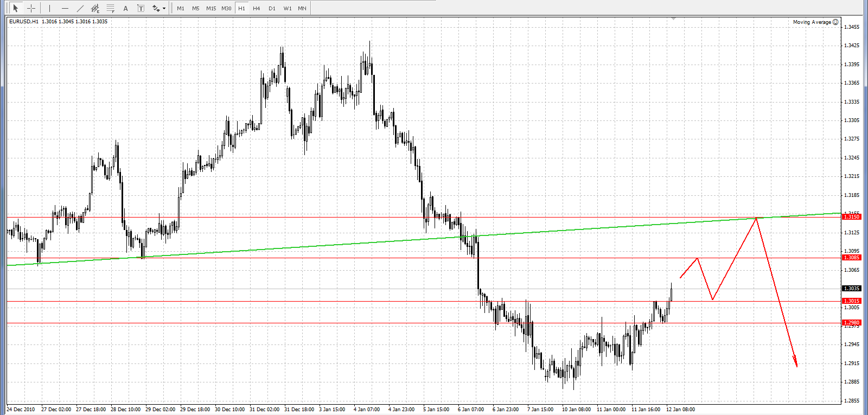Screen dimensions: 868x415
Task: Click the 31 Dec 18:00 time label
Action: [299, 410]
